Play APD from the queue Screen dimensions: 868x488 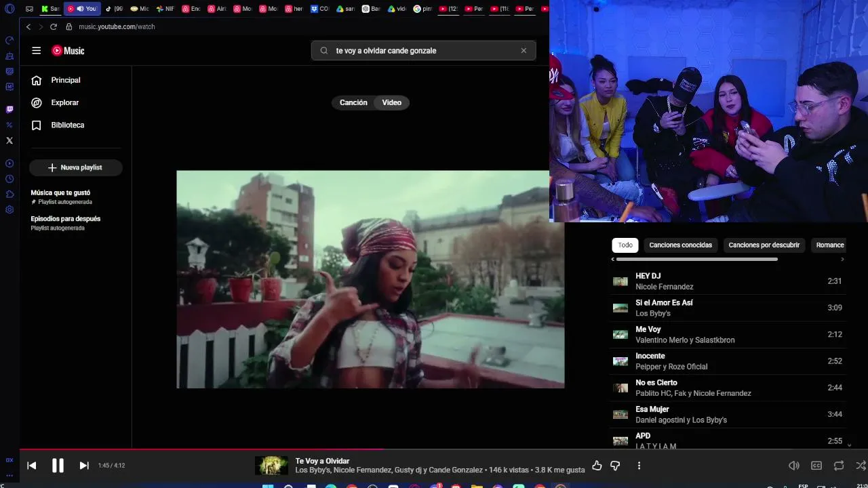point(727,439)
